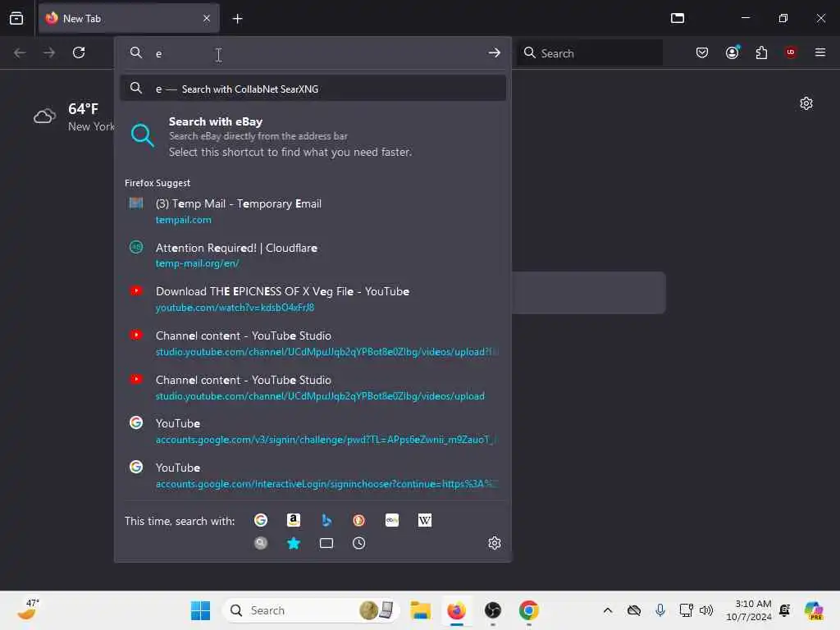Search open tabs with the tab icon

click(326, 543)
